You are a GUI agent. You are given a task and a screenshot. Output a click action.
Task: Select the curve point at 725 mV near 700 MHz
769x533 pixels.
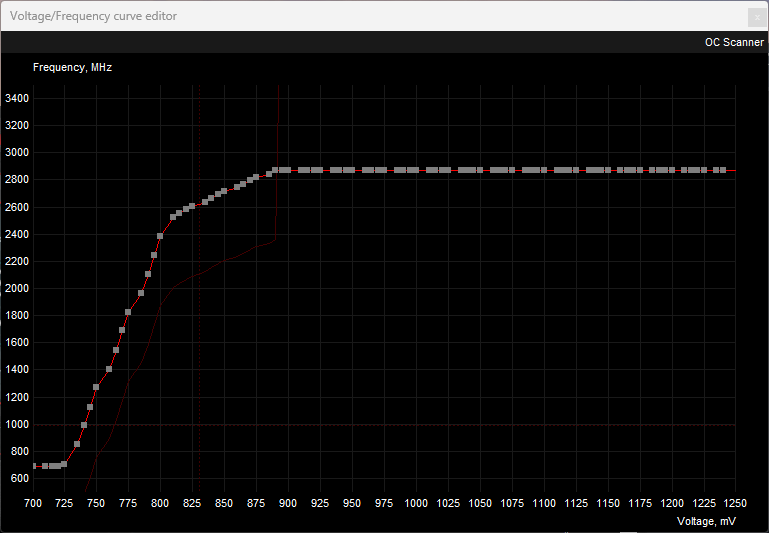tap(64, 464)
